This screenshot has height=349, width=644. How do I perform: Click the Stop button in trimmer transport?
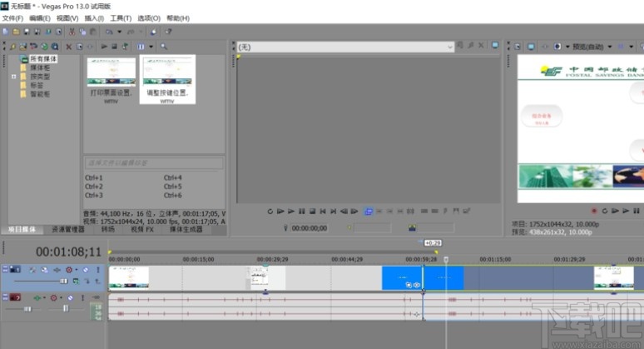(311, 212)
